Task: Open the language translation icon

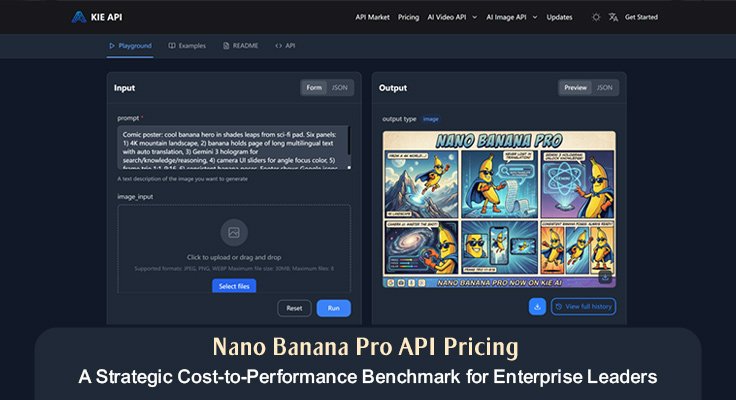Action: 613,17
